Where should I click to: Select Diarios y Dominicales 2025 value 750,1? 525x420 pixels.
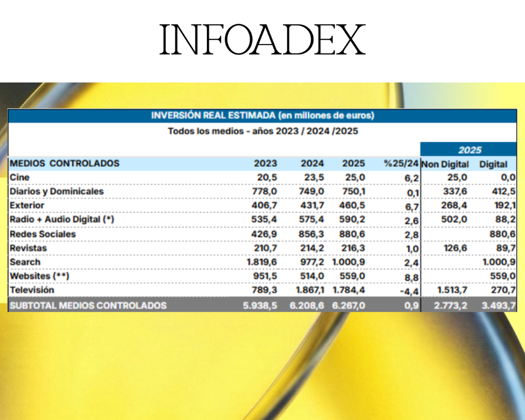coord(353,191)
